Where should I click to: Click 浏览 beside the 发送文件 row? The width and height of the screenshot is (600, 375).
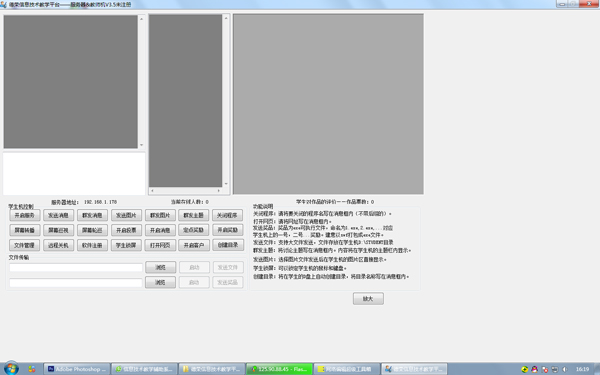click(x=160, y=267)
